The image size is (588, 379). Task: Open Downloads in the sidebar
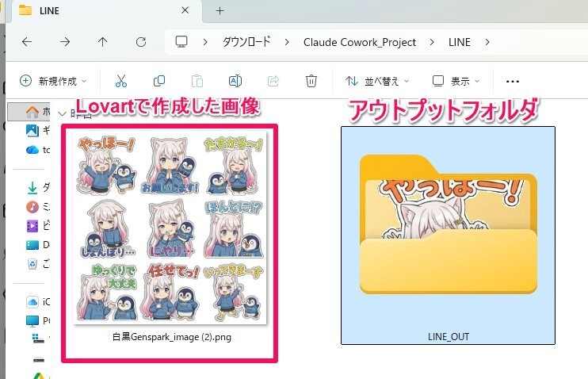tap(38, 187)
